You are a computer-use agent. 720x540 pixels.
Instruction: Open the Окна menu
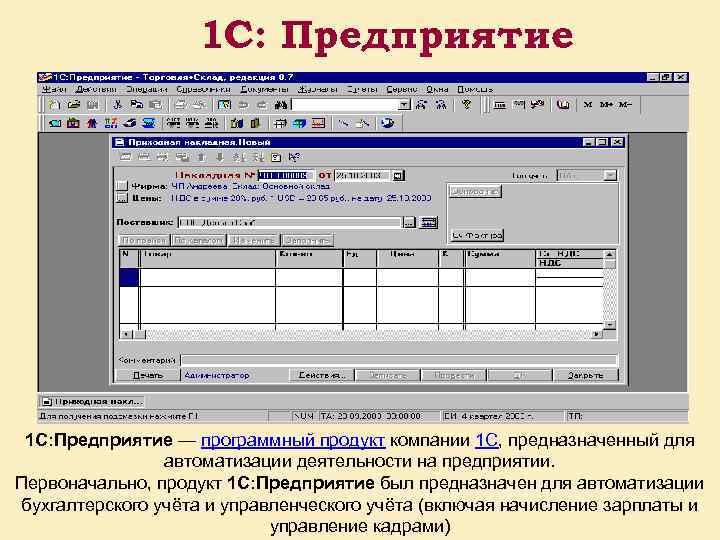coord(437,89)
